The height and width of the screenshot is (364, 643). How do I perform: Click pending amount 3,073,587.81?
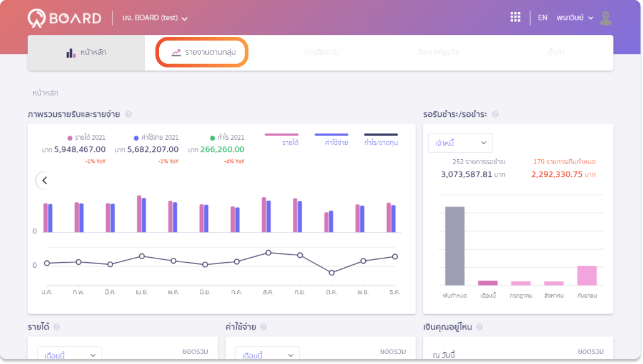click(467, 175)
